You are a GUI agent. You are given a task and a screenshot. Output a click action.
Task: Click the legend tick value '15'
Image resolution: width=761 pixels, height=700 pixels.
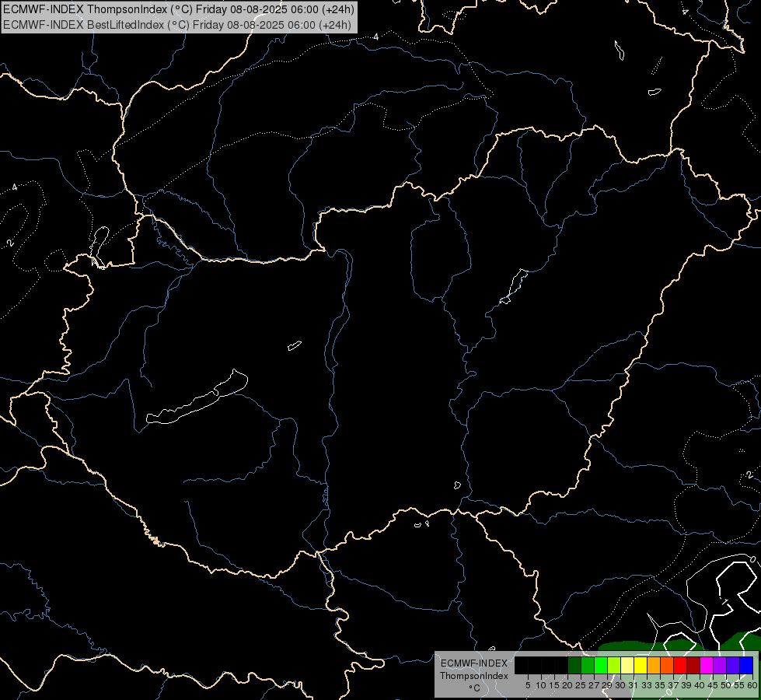coord(554,685)
